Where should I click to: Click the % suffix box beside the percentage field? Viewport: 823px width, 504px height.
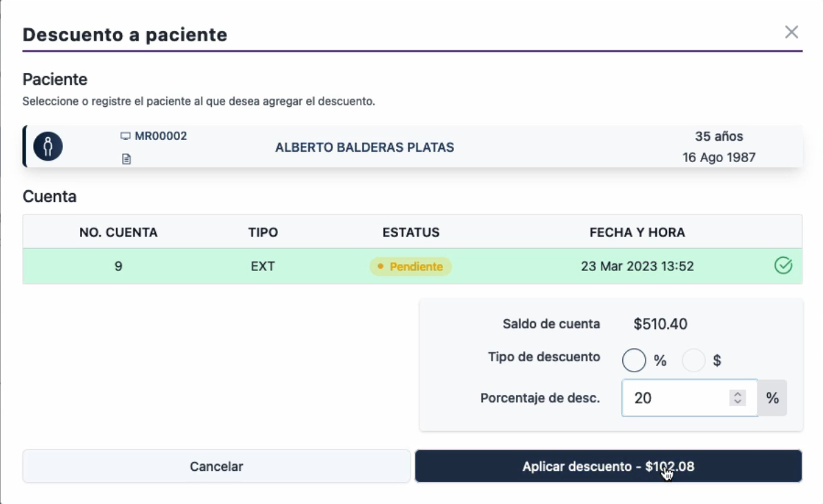click(x=772, y=398)
